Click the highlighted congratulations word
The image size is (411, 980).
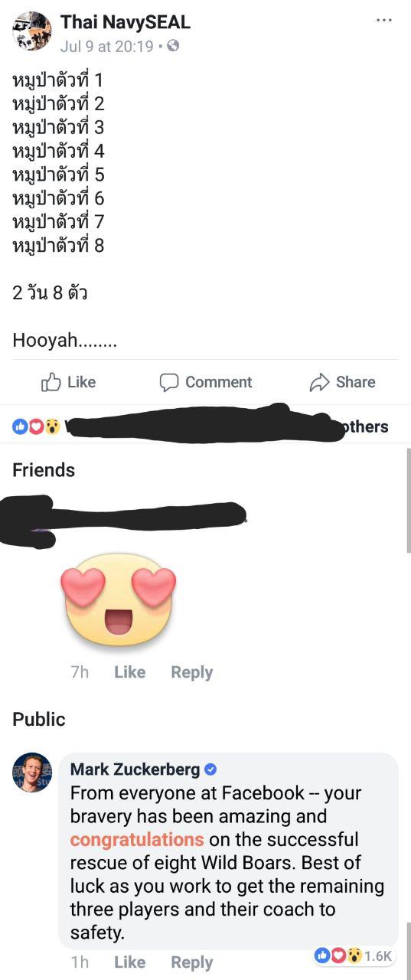(137, 840)
